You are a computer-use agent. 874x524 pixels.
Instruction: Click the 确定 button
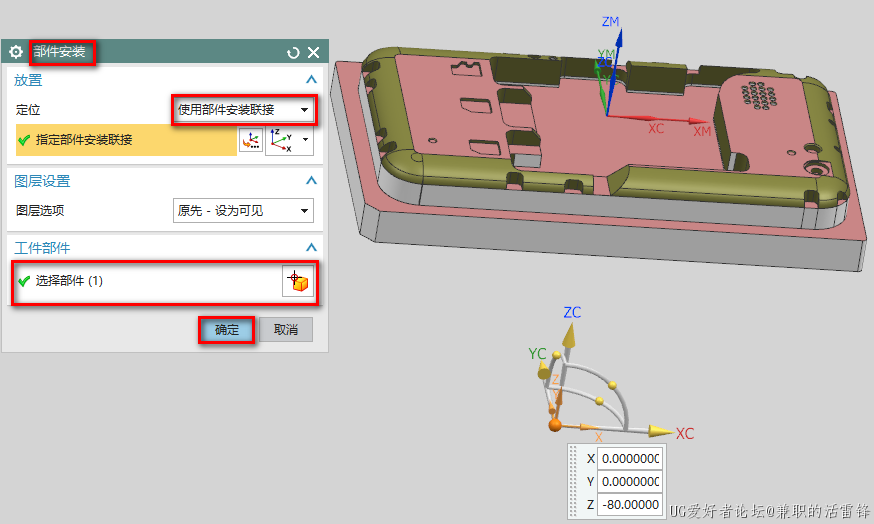[227, 330]
